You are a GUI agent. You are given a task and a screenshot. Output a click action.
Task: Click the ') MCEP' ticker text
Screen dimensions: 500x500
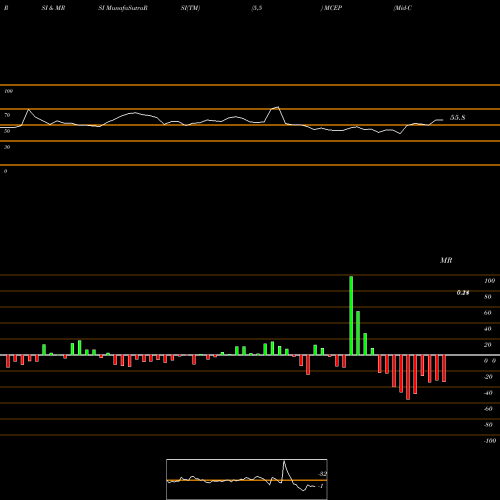(331, 8)
